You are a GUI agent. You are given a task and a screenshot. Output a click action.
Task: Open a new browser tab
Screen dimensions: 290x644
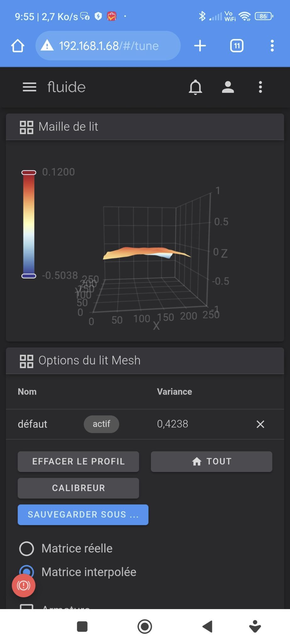pos(200,46)
